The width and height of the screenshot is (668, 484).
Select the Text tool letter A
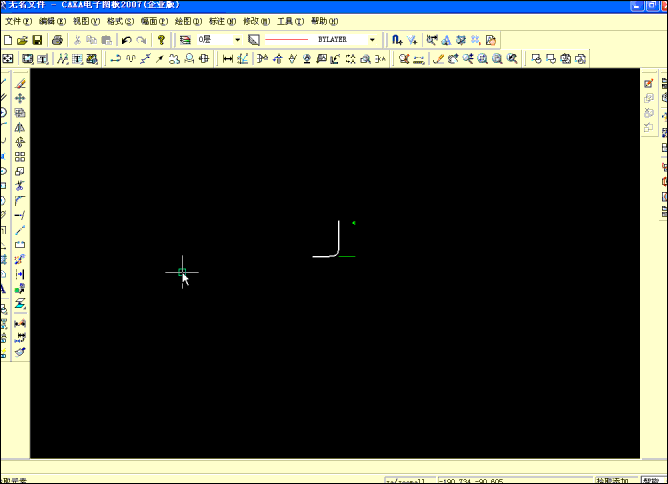3,289
